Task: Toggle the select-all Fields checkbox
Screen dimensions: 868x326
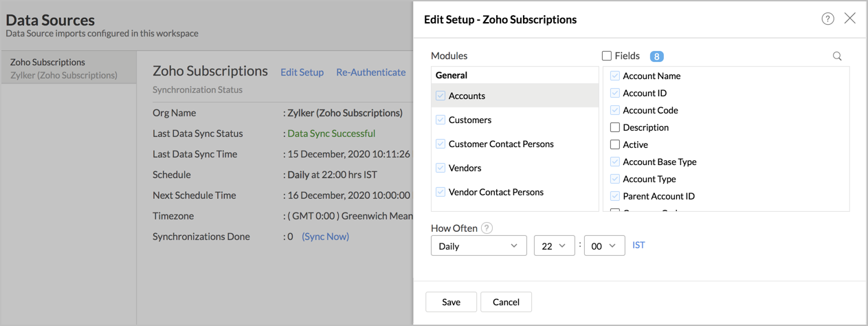Action: pyautogui.click(x=607, y=56)
